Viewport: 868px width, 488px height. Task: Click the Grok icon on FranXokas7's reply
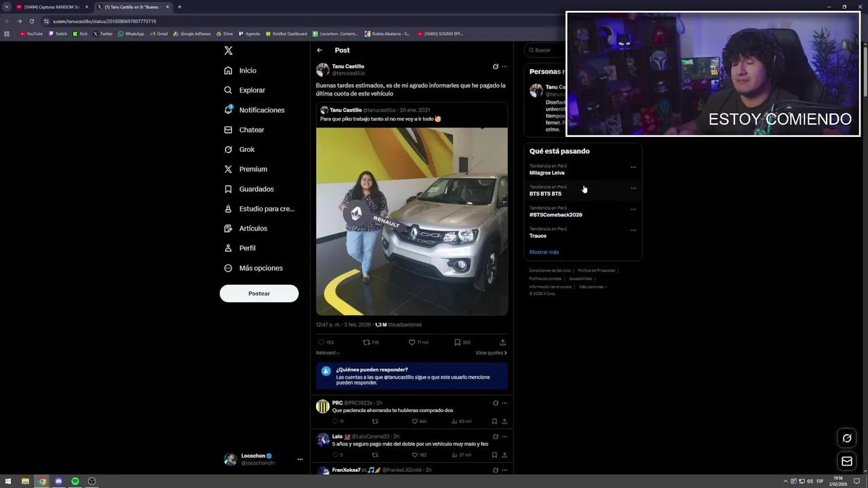click(x=495, y=470)
